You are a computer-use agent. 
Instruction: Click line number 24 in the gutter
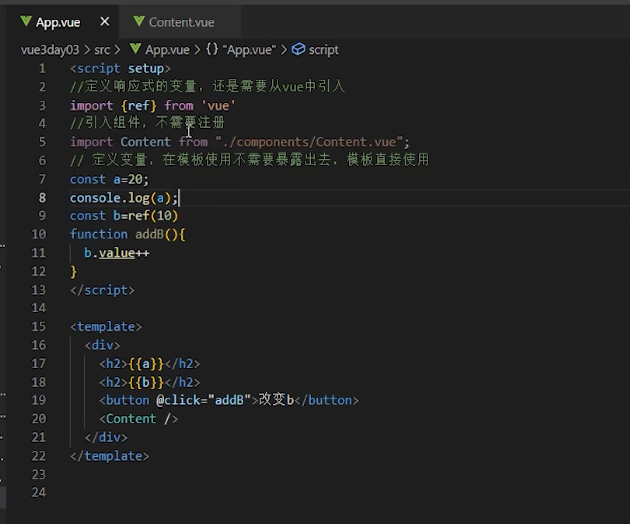[39, 492]
